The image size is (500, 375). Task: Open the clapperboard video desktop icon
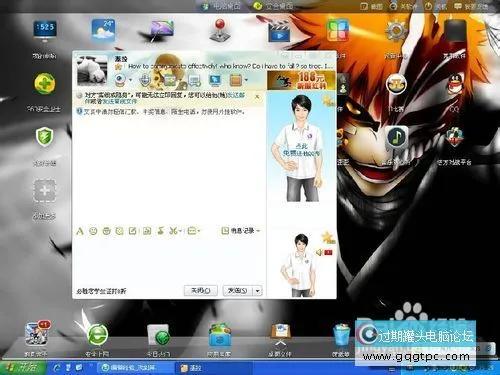[279, 31]
